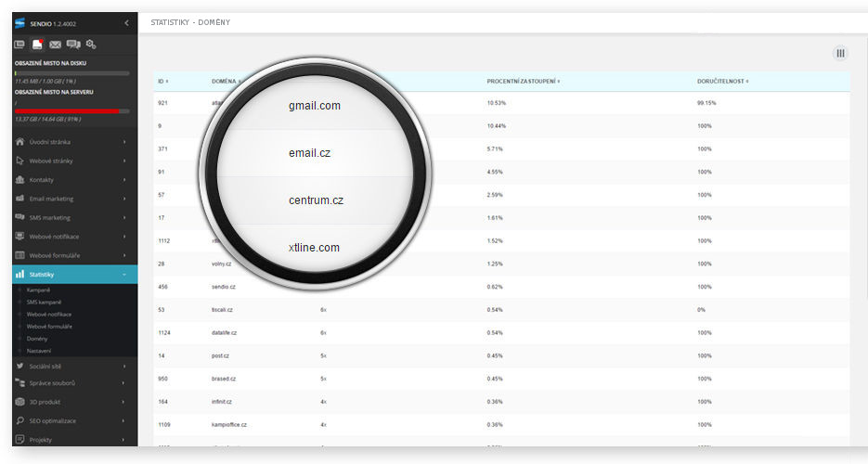The width and height of the screenshot is (868, 464).
Task: Expand the Úvodní stránka menu arrow
Action: point(124,142)
